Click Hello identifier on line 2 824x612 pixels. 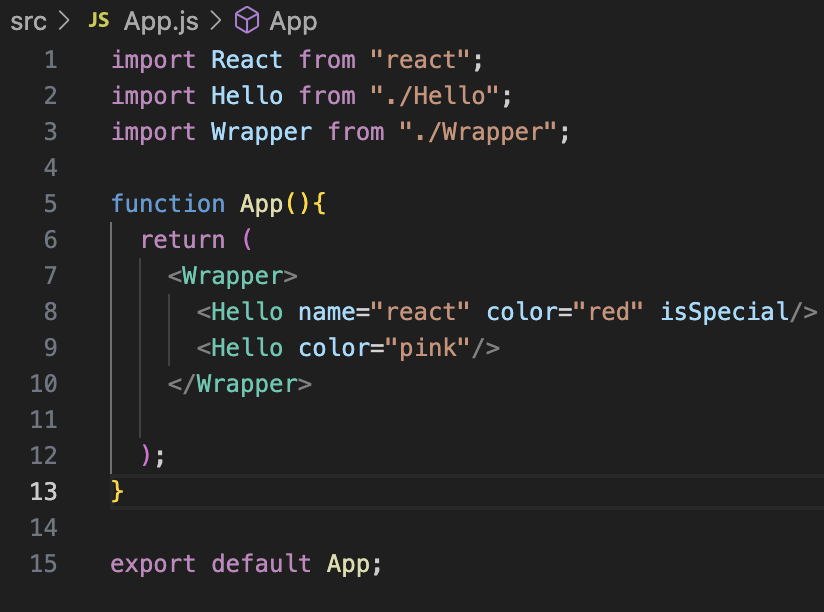(x=246, y=96)
